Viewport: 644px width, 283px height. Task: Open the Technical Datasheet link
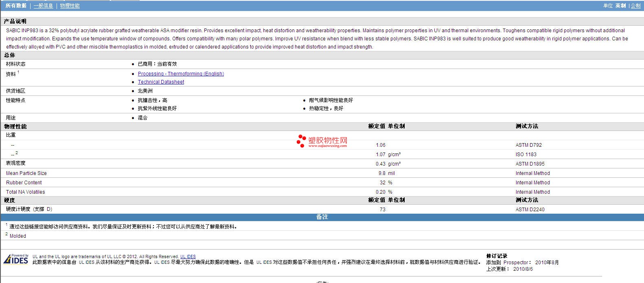click(161, 82)
